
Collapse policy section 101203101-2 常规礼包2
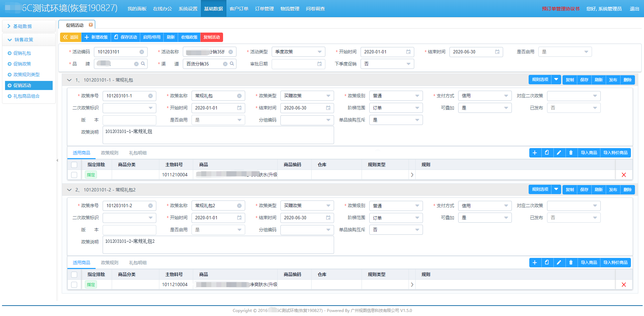tap(69, 190)
